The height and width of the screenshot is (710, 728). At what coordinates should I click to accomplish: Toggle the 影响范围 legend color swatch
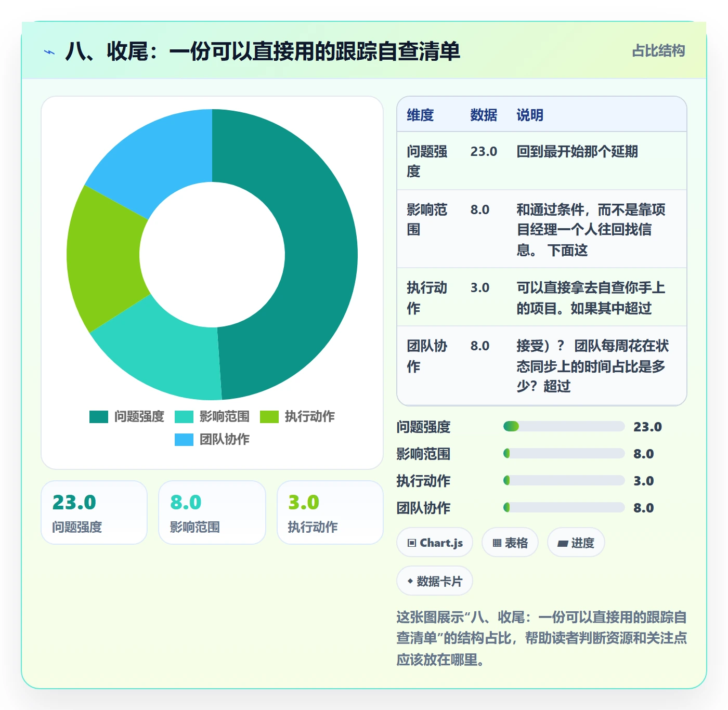click(x=184, y=417)
